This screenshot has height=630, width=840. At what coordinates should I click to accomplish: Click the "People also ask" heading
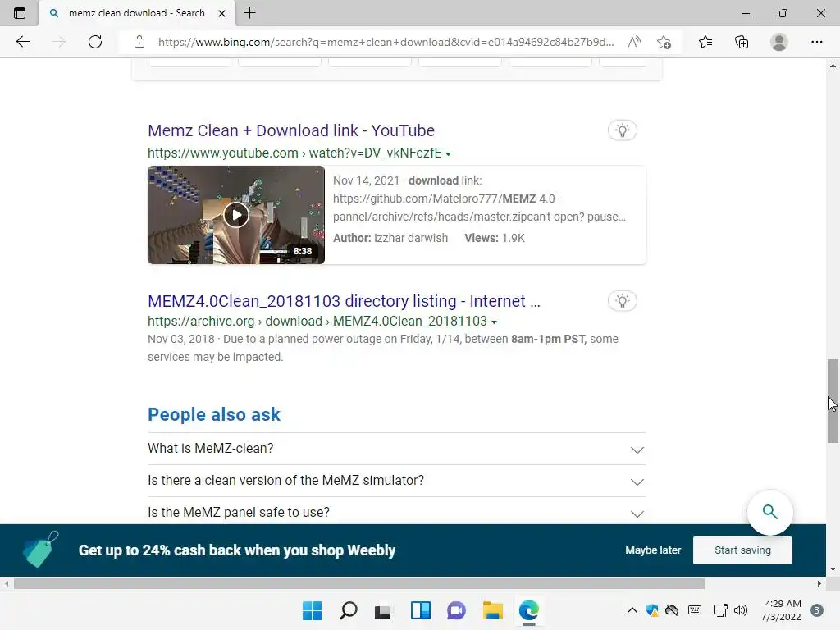coord(214,414)
